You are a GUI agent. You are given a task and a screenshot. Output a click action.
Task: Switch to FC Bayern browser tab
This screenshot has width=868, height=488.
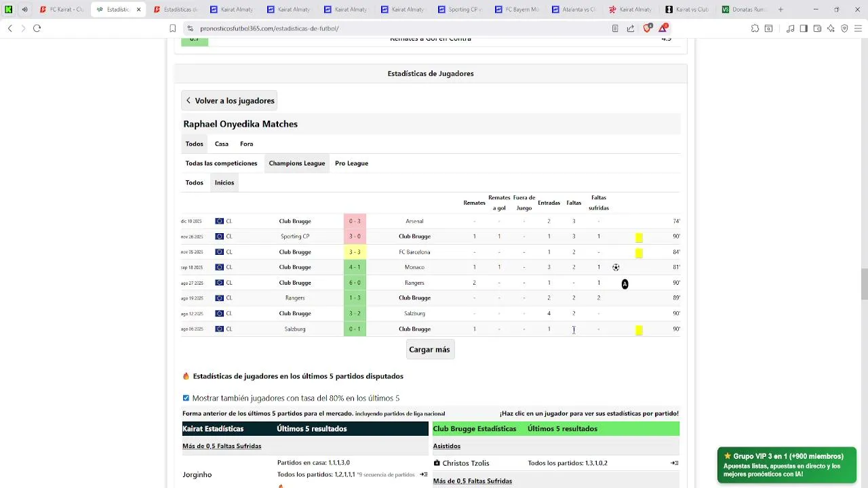click(517, 9)
